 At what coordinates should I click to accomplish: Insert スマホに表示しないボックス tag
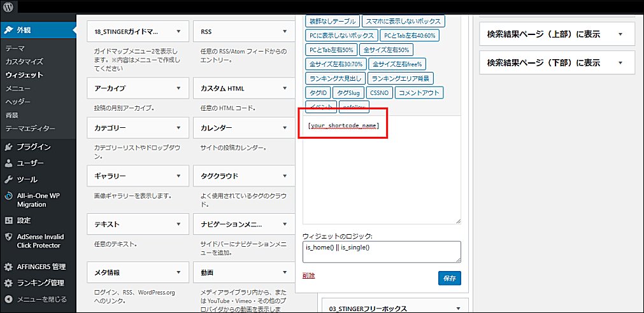tap(404, 21)
